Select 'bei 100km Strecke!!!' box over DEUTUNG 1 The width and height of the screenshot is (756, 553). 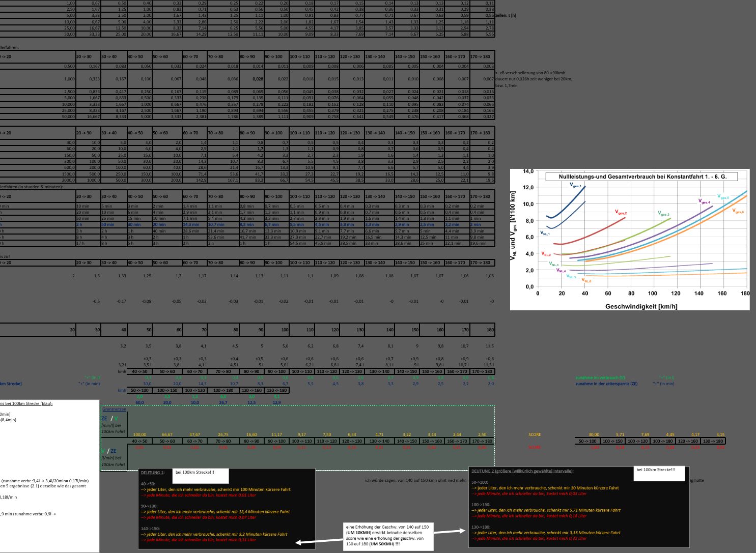pos(201,476)
